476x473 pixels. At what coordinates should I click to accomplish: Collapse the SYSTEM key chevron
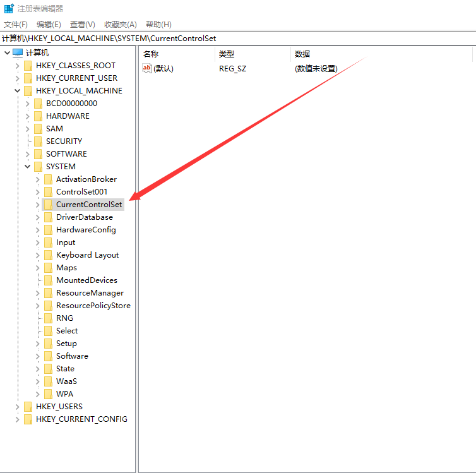(28, 167)
